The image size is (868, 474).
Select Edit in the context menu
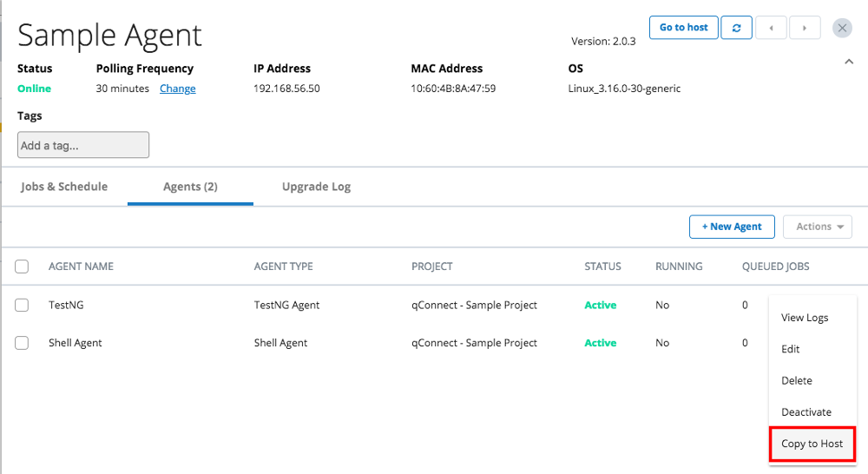tap(791, 349)
